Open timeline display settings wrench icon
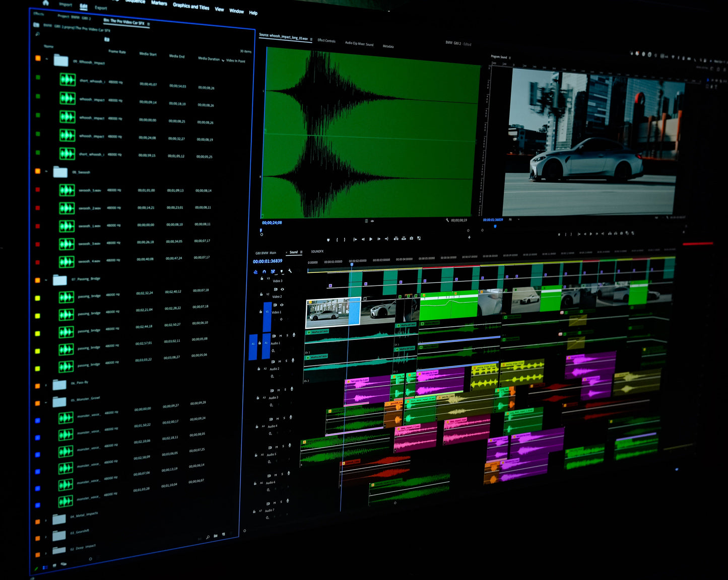Screen dimensions: 728x580 (290, 271)
